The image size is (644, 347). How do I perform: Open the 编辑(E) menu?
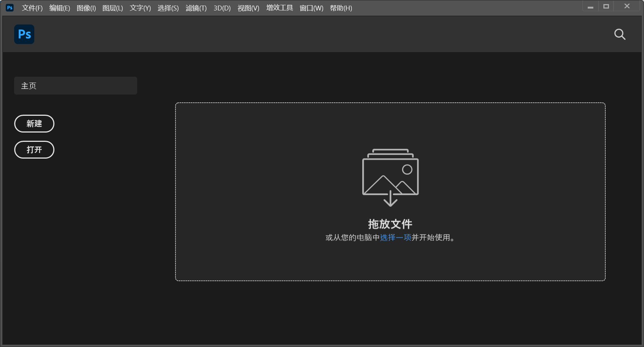point(60,8)
